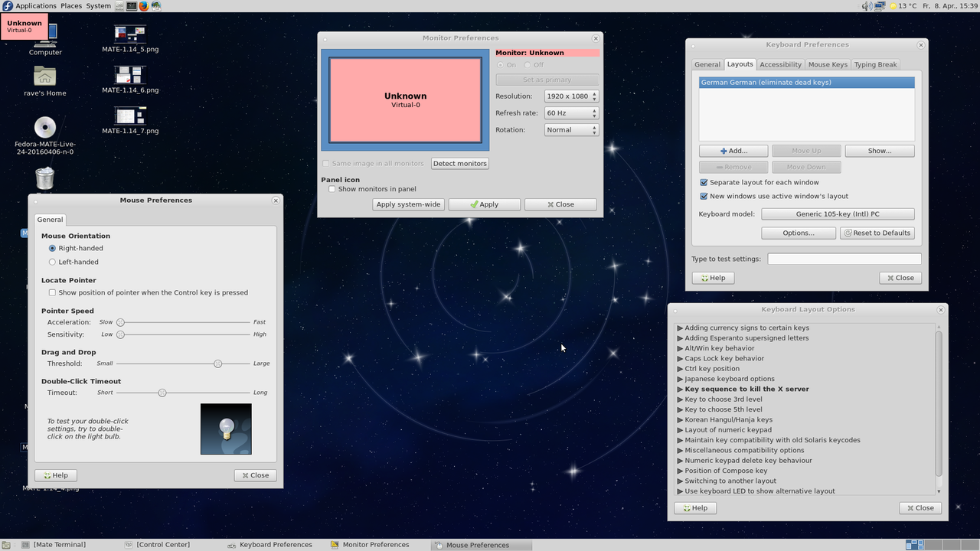Viewport: 980px width, 551px height.
Task: Click the Detect monitors button
Action: (459, 163)
